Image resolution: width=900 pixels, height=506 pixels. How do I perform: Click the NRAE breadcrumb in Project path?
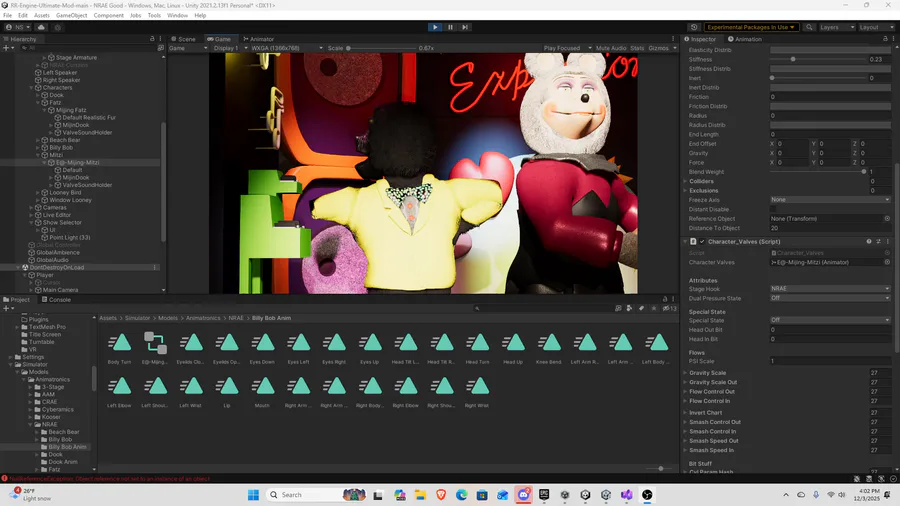pyautogui.click(x=236, y=318)
